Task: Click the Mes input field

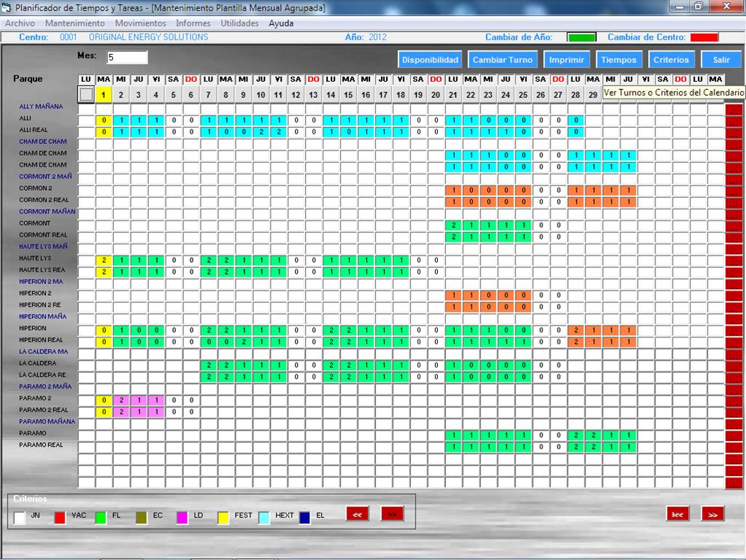Action: (127, 58)
